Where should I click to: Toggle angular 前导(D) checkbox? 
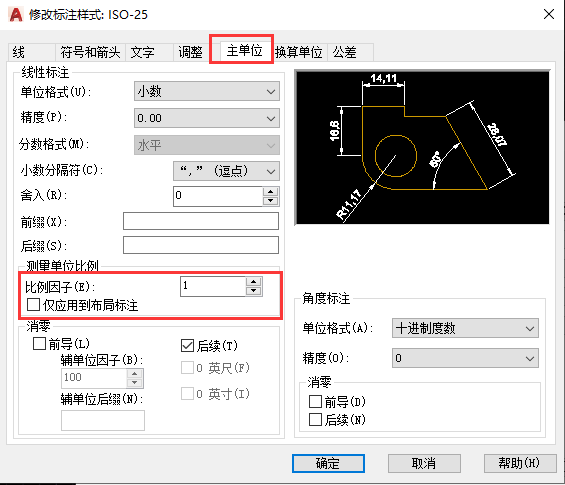point(315,401)
